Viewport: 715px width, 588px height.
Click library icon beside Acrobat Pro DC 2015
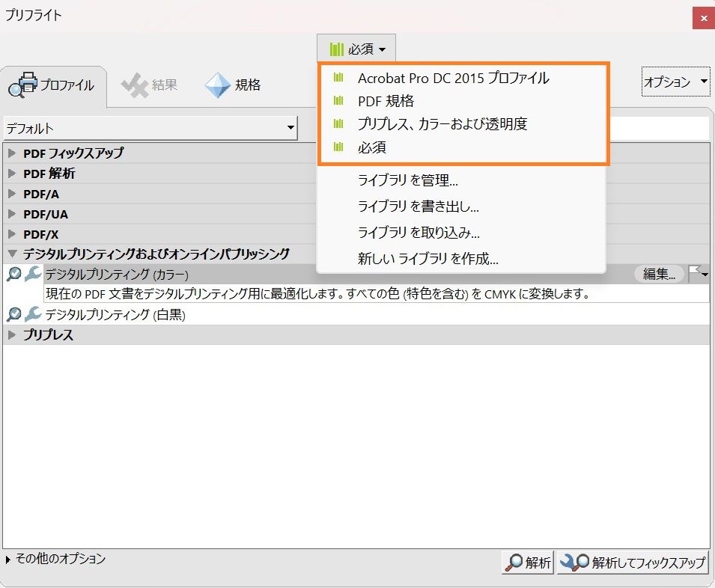338,78
